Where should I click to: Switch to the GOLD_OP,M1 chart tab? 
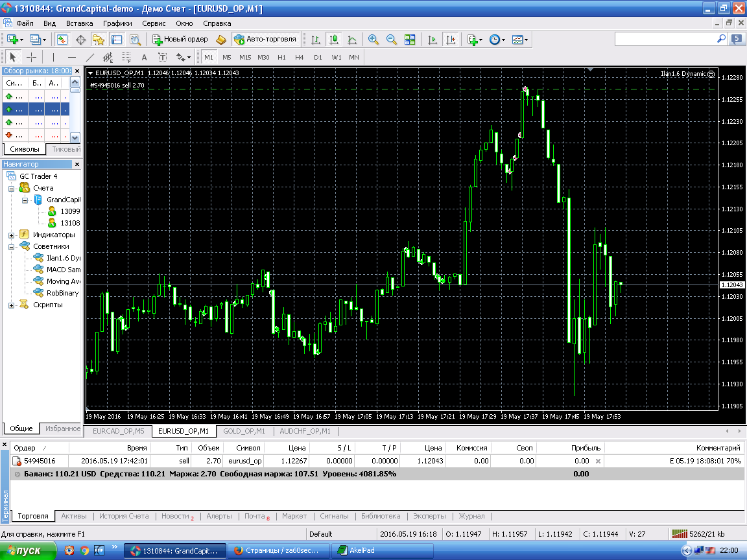pos(244,431)
